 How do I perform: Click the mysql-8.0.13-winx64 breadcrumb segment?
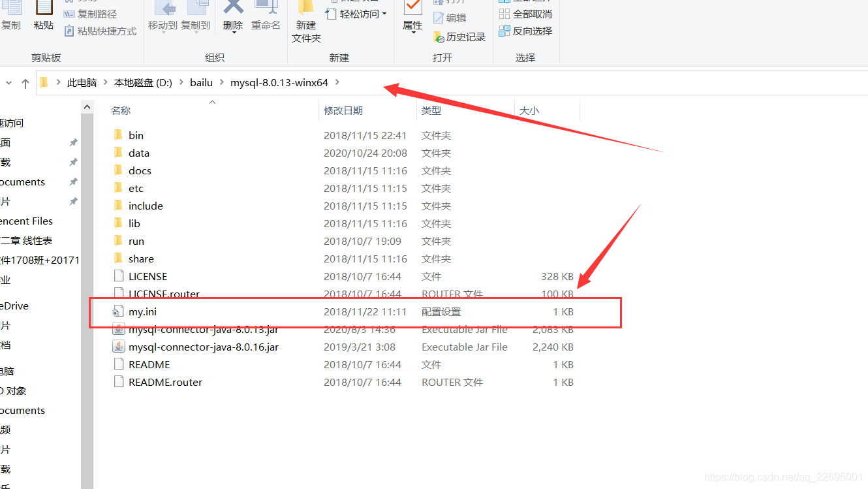tap(279, 83)
